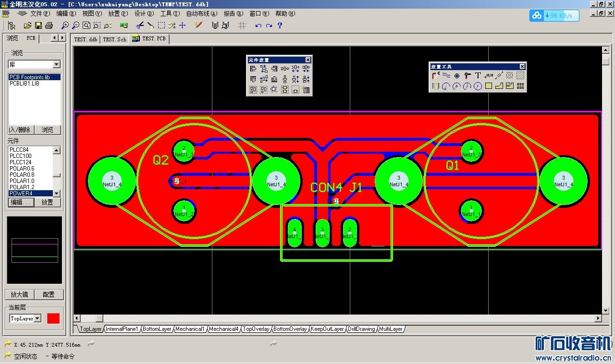Print using the printer toolbar icon
The image size is (615, 364).
(x=49, y=25)
